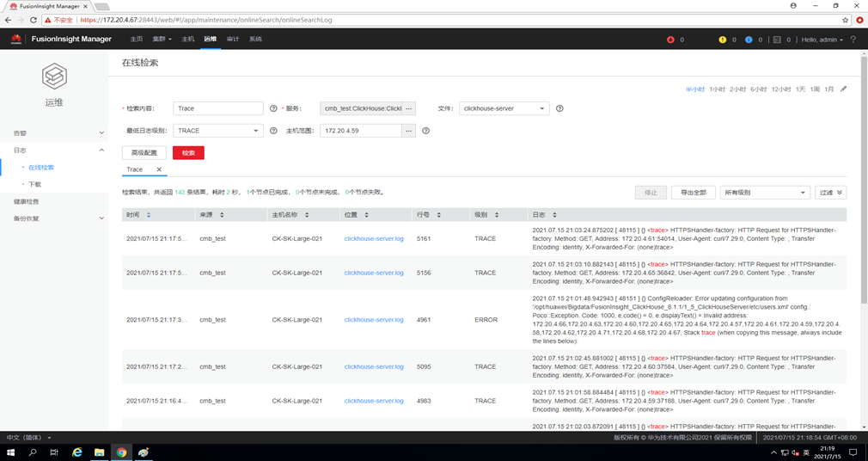Open Chrome from the Windows taskbar
Screen dimensions: 868x461
coord(120,452)
